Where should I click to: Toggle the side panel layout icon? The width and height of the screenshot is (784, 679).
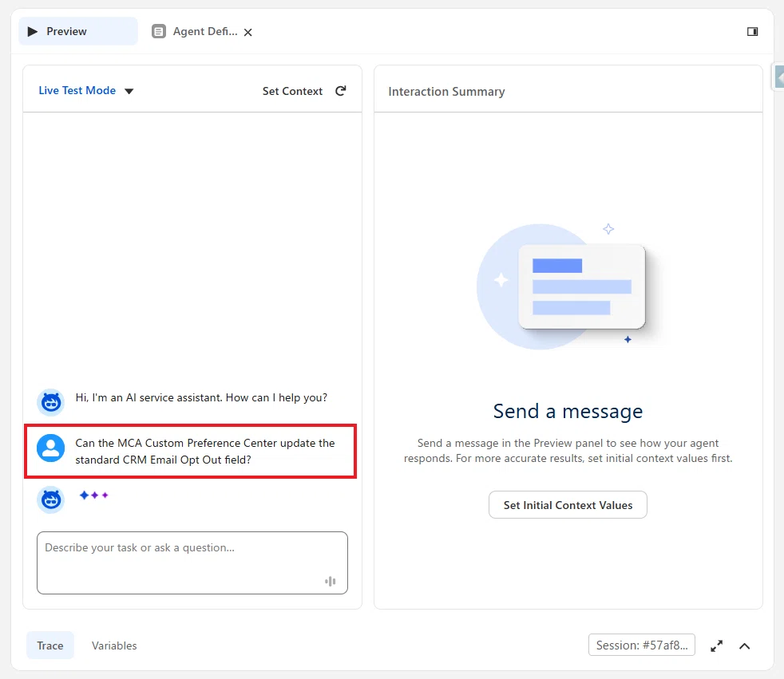(x=752, y=31)
